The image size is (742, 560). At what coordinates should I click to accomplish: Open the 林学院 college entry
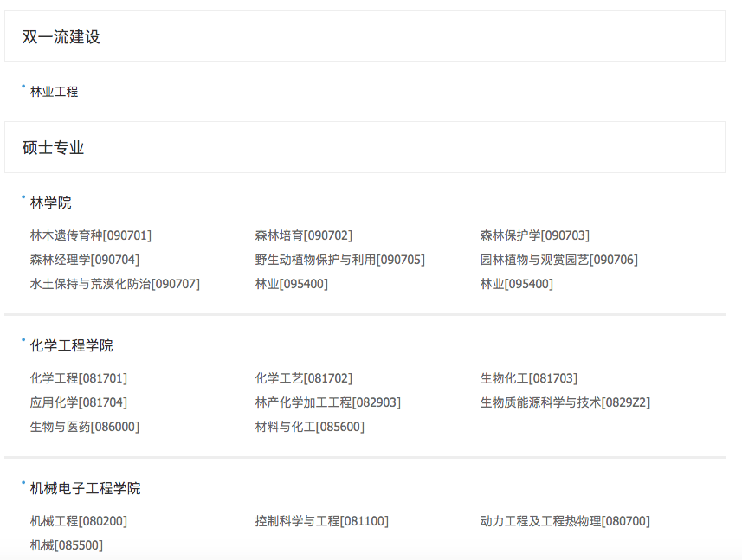50,203
